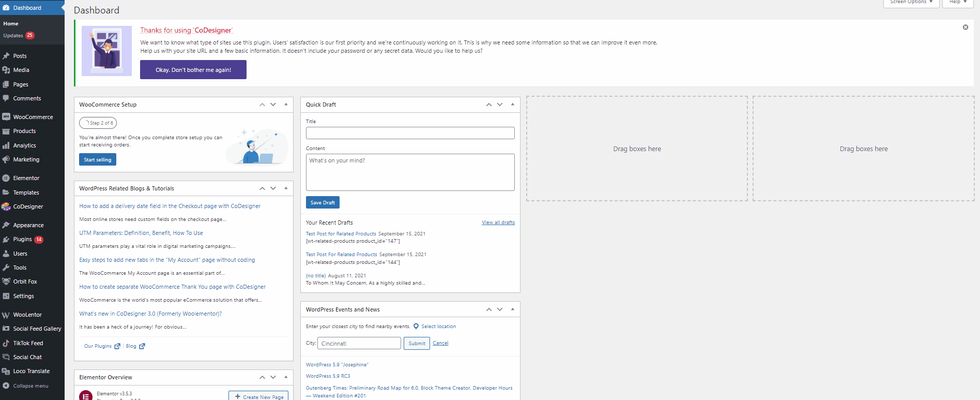Screen dimensions: 980x400
Task: Click the Social Chat icon
Action: pyautogui.click(x=6, y=357)
